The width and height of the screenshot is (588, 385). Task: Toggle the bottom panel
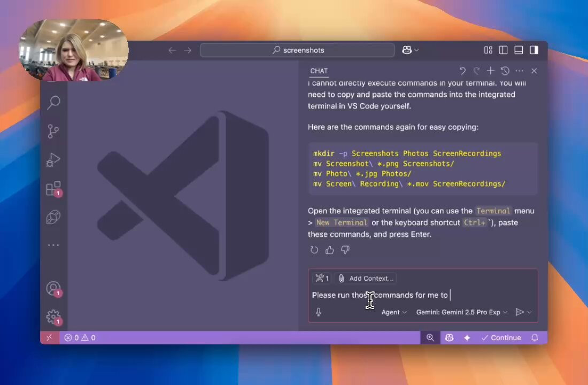pos(519,50)
